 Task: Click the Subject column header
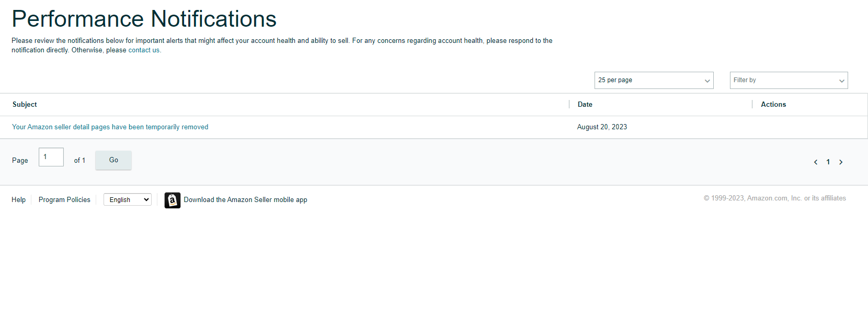tap(25, 105)
